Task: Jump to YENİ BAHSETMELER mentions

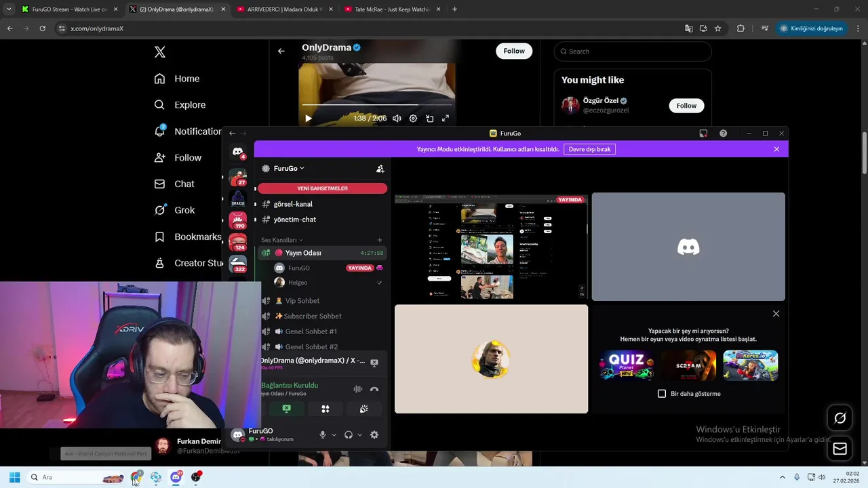Action: click(322, 188)
